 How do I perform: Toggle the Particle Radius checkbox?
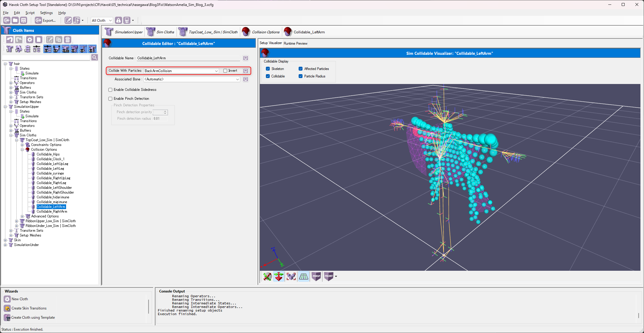coord(300,76)
